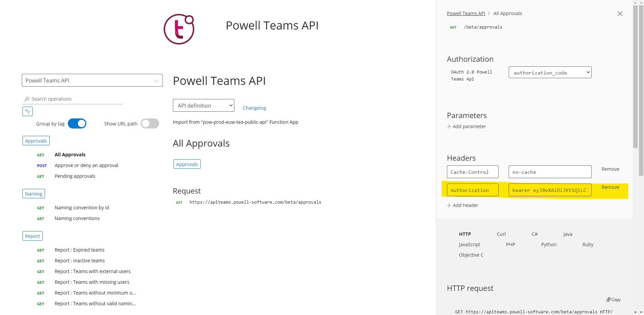Switch to the Objective C code sample tab
644x315 pixels.
pyautogui.click(x=471, y=255)
